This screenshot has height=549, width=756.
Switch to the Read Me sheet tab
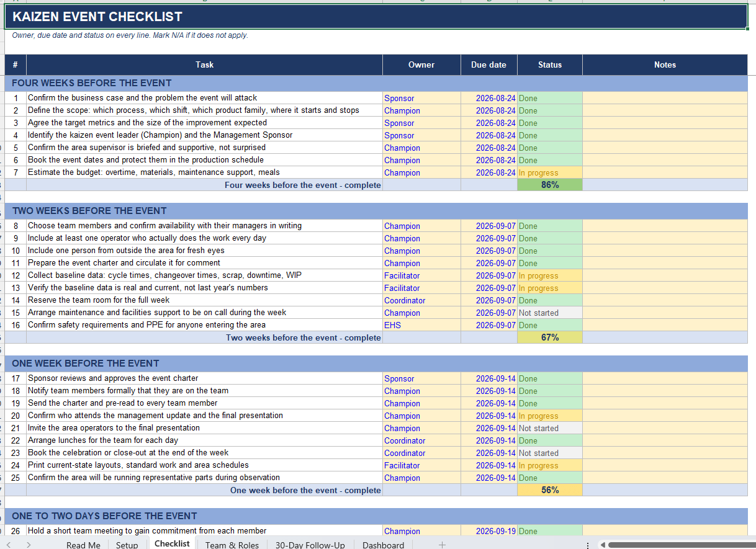(x=83, y=545)
